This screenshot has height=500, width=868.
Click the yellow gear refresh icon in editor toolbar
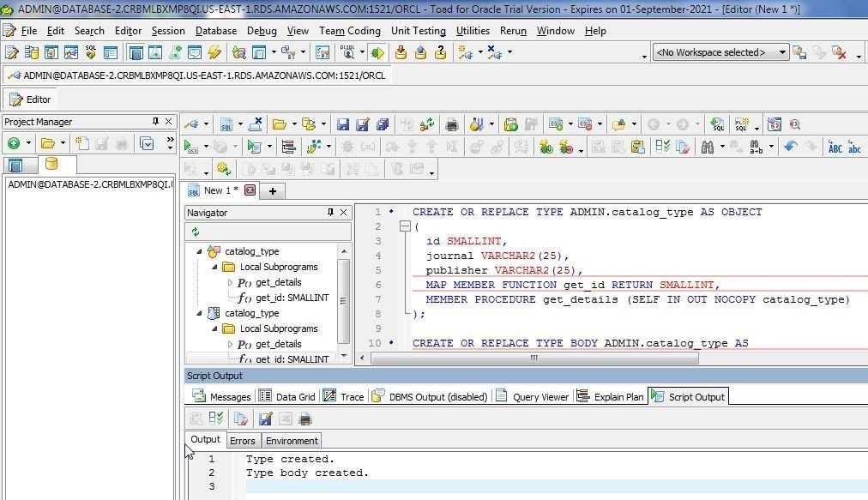coord(224,169)
